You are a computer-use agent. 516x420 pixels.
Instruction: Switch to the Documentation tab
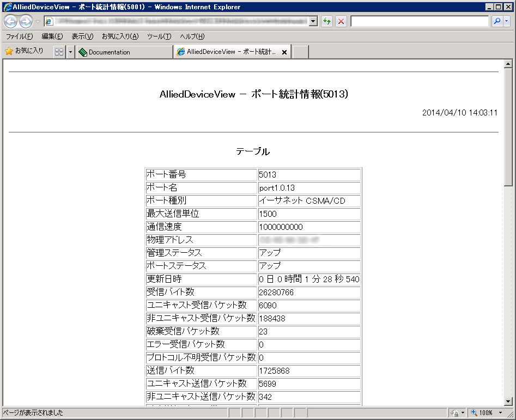tap(124, 52)
